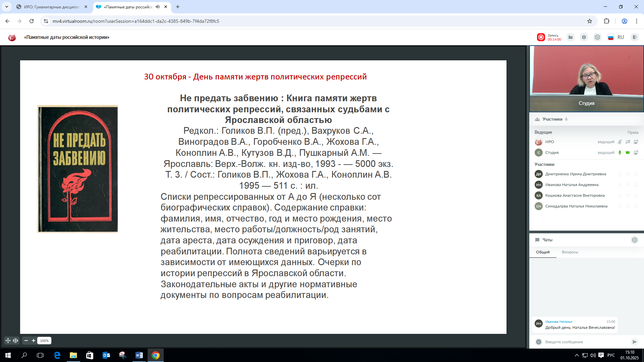Image resolution: width=644 pixels, height=362 pixels.
Task: Collapse the Чаты panel header
Action: 547,240
